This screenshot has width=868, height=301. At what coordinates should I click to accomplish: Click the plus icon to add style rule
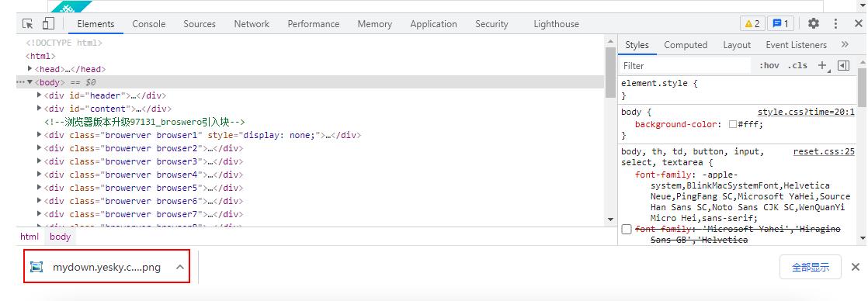(823, 66)
